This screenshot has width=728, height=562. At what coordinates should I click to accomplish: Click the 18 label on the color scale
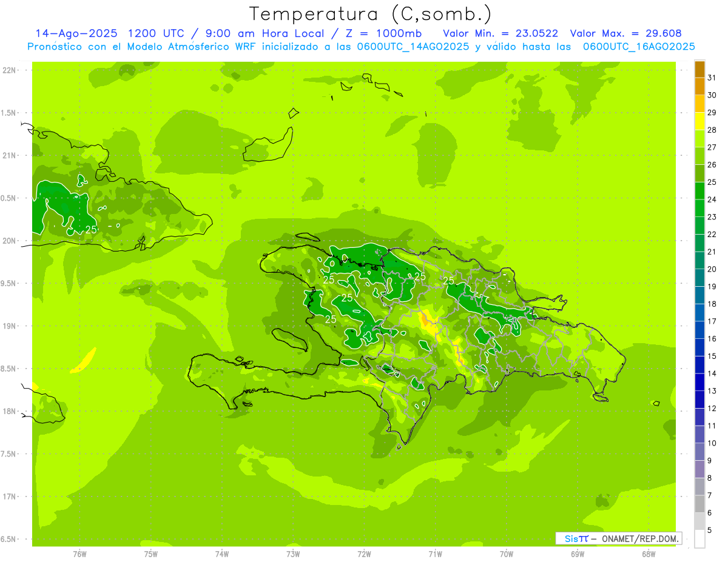[712, 304]
